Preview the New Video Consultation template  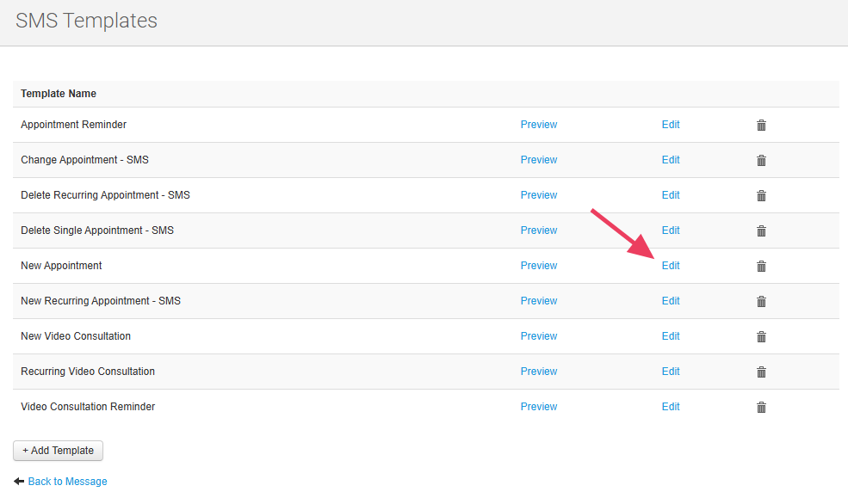click(x=539, y=336)
